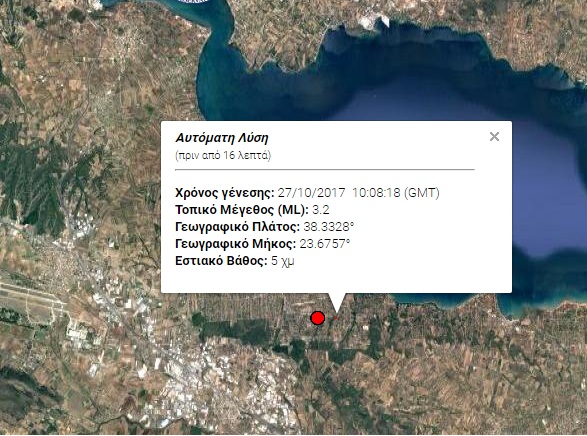This screenshot has height=436, width=587.
Task: Click the 'Χρόνος γένεσης:' label
Action: tap(225, 193)
